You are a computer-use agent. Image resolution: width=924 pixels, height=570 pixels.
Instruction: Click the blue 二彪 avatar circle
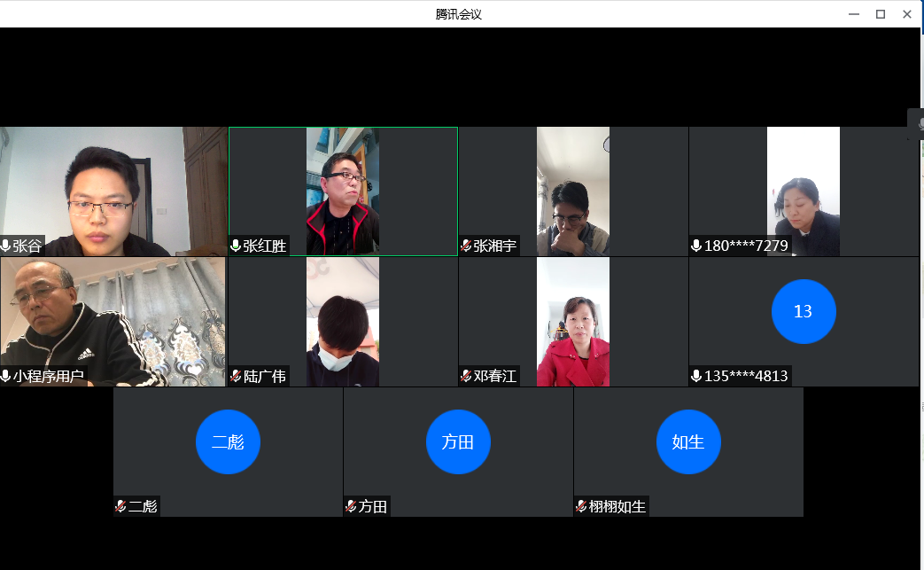coord(228,441)
